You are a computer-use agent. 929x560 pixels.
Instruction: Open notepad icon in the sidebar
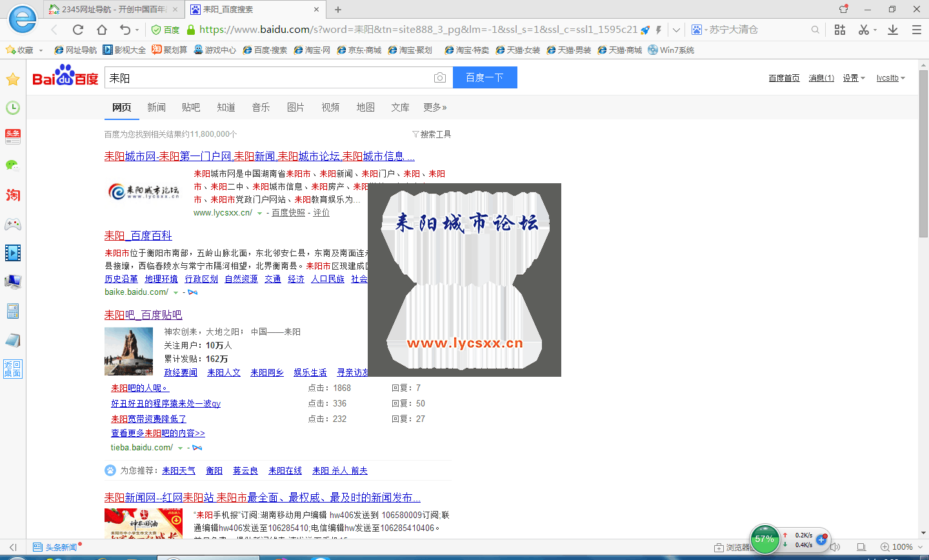13,340
